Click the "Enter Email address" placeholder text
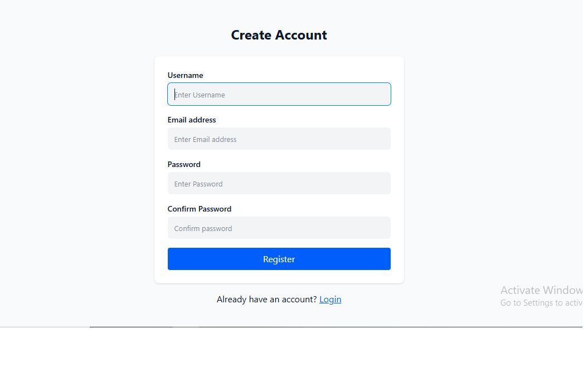 (205, 139)
